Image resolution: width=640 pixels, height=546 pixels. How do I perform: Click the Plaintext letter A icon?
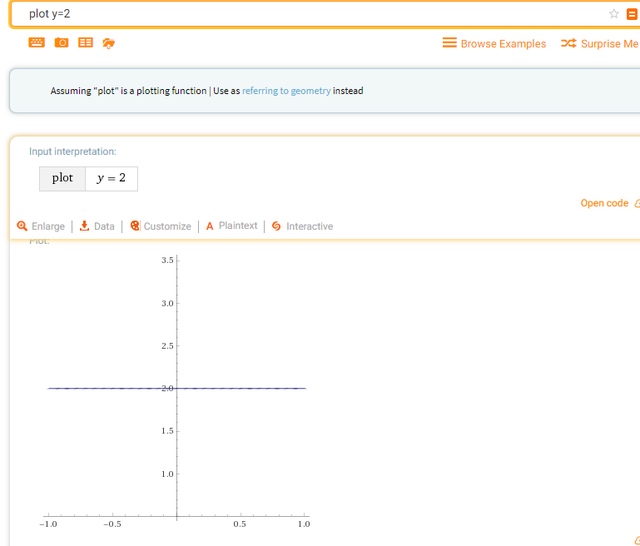pyautogui.click(x=210, y=226)
